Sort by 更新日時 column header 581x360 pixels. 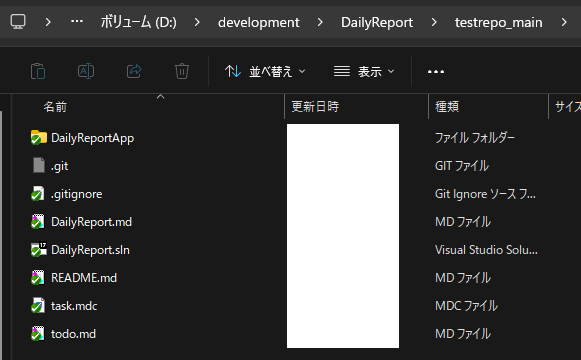point(315,107)
